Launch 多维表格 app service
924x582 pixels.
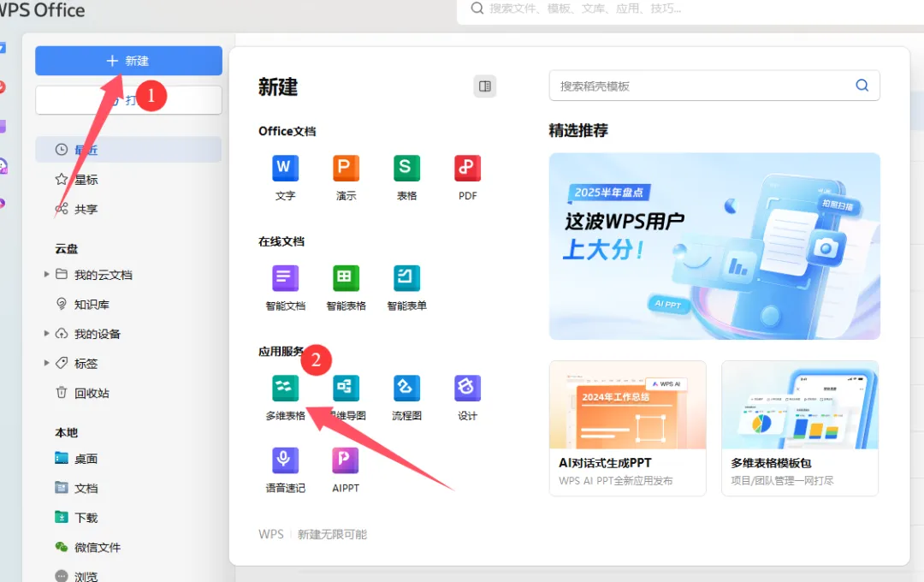[x=285, y=398]
